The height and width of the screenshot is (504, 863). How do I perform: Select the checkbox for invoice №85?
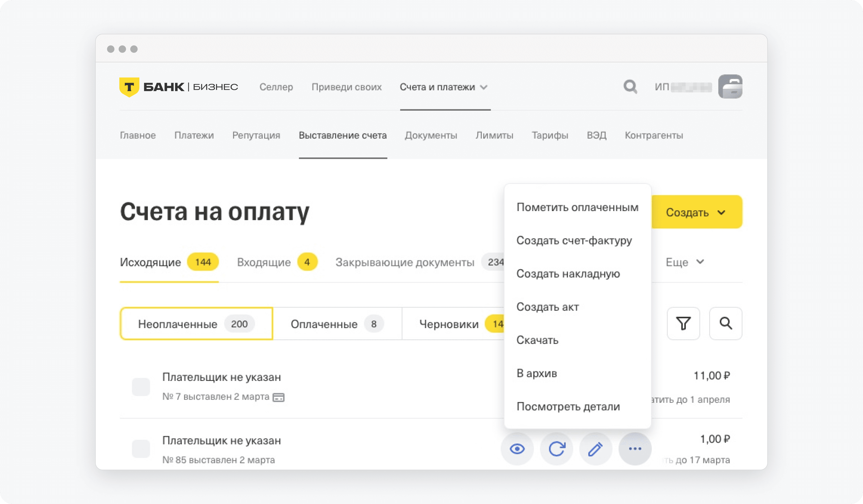pyautogui.click(x=141, y=449)
